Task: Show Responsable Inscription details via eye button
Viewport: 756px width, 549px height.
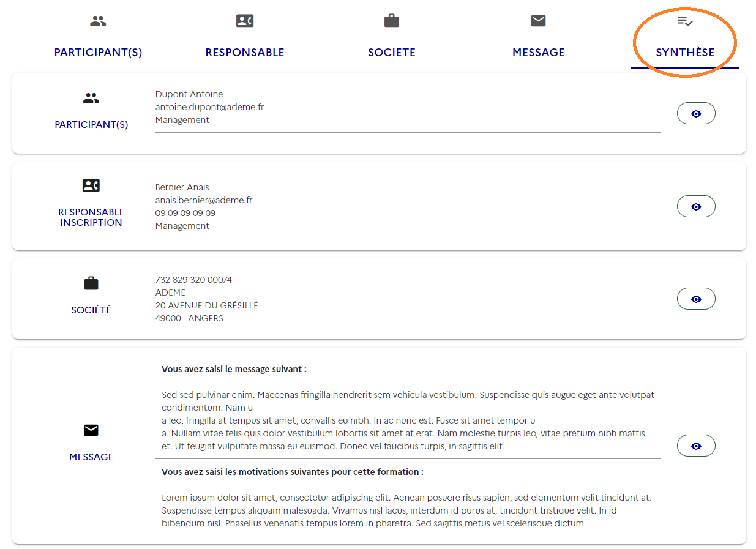Action: point(696,207)
